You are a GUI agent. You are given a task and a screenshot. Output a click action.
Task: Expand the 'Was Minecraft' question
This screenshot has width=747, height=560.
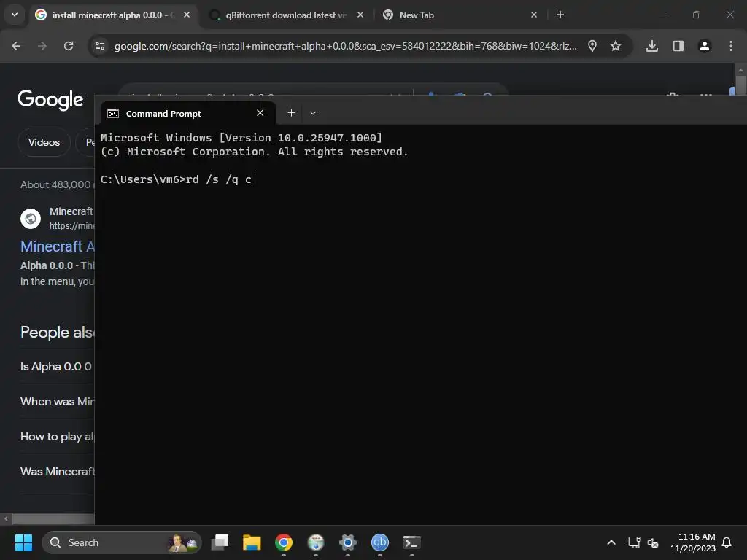57,472
